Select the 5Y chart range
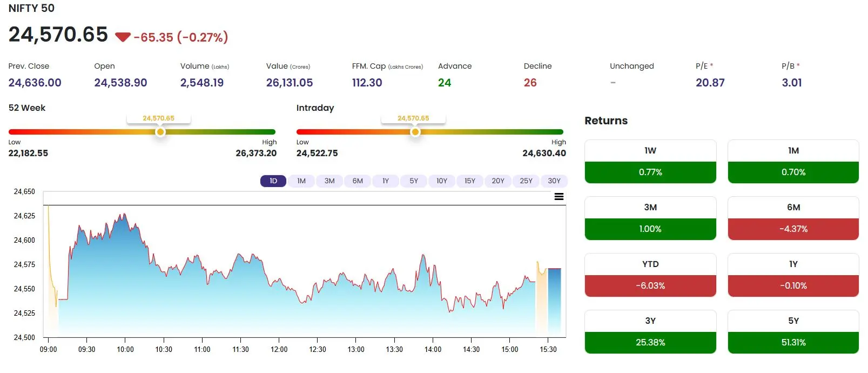The width and height of the screenshot is (868, 373). (414, 181)
